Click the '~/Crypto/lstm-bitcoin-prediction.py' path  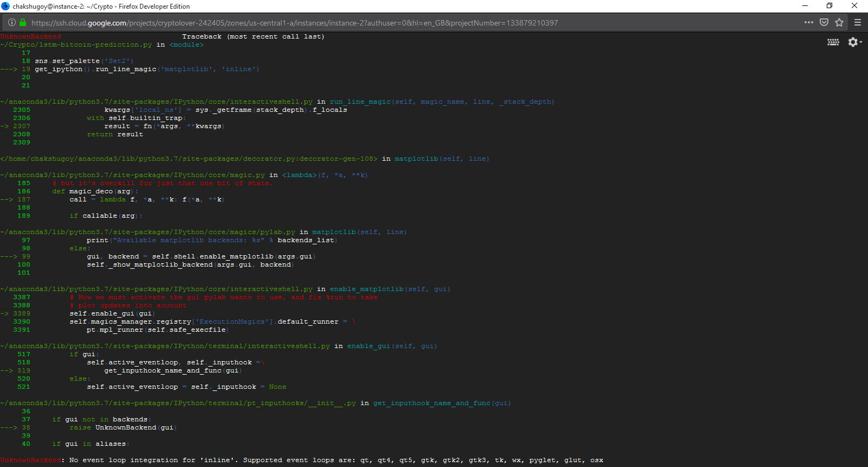point(76,45)
